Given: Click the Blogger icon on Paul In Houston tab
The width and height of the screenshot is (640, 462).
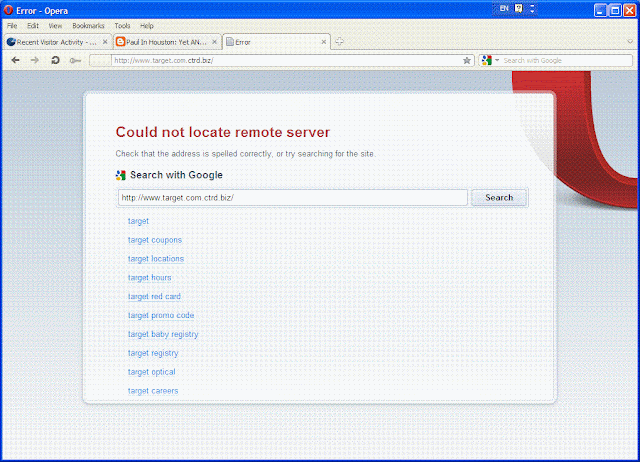Looking at the screenshot, I should pos(120,42).
